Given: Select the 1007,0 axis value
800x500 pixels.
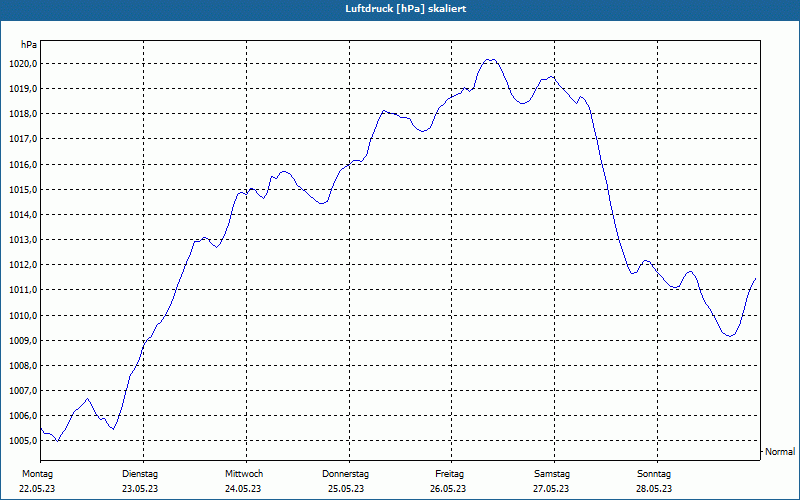Looking at the screenshot, I should [23, 390].
